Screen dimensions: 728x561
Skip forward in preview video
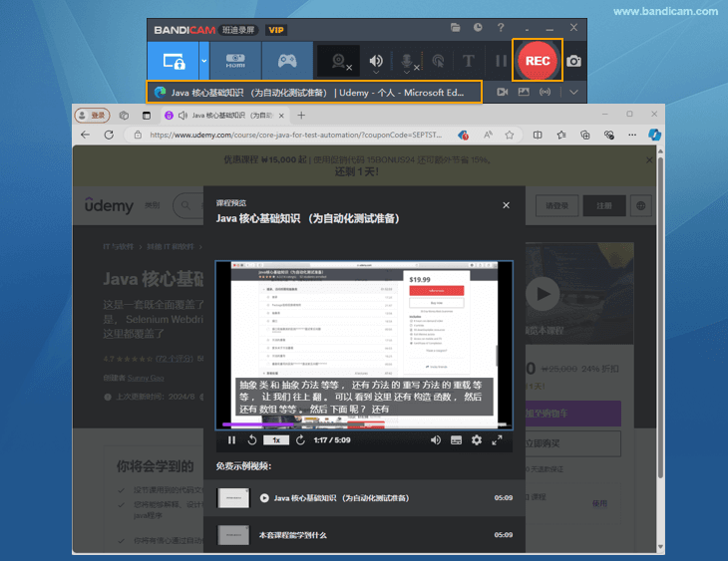coord(300,439)
